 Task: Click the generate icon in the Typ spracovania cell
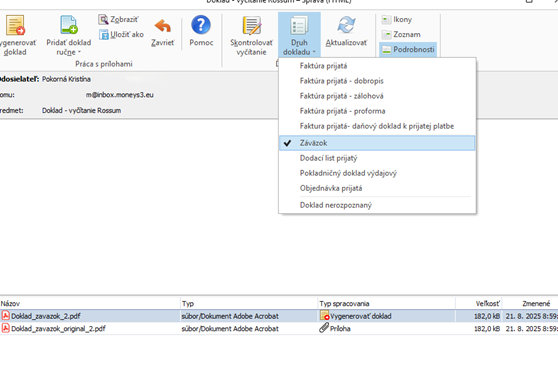pyautogui.click(x=324, y=315)
